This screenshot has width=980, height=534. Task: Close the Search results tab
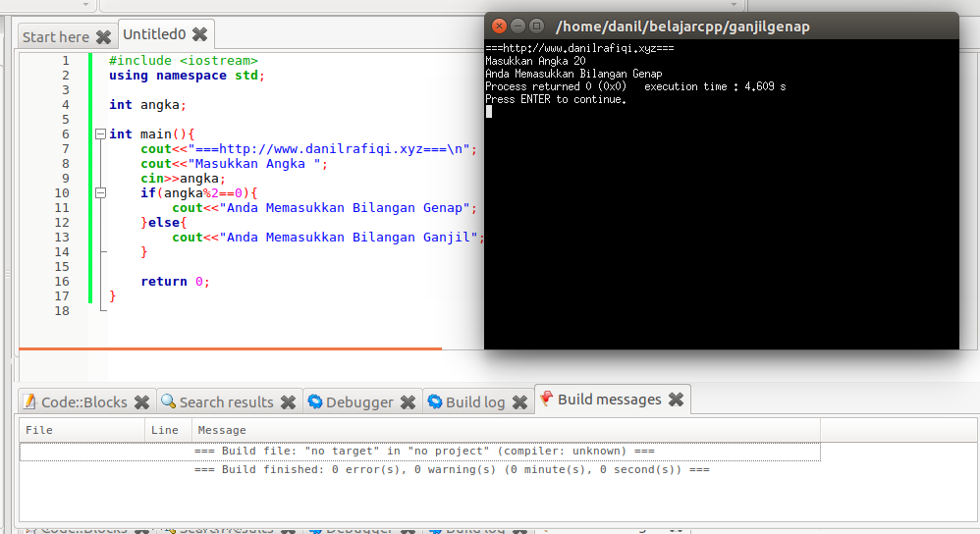point(288,402)
